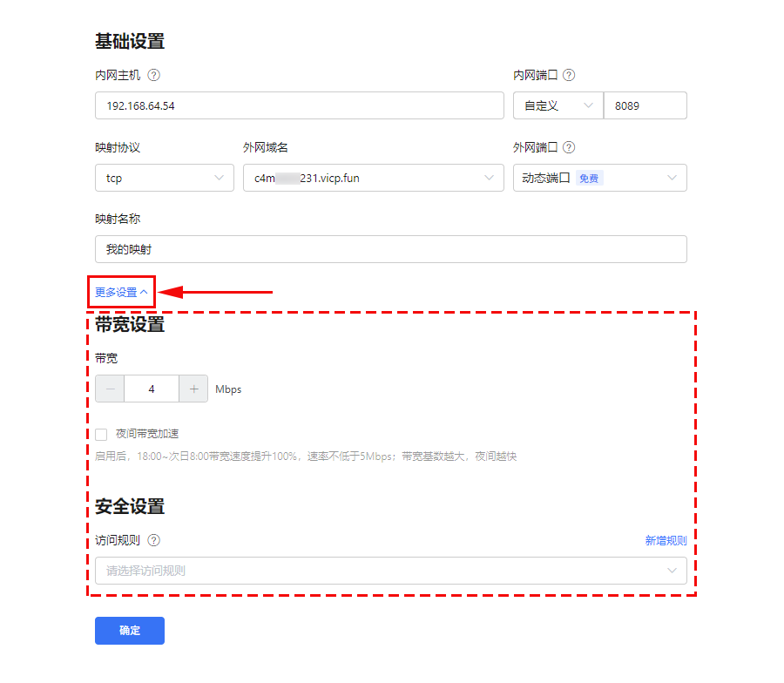This screenshot has width=784, height=683.
Task: Click help icon next to 访问规则
Action: [154, 540]
